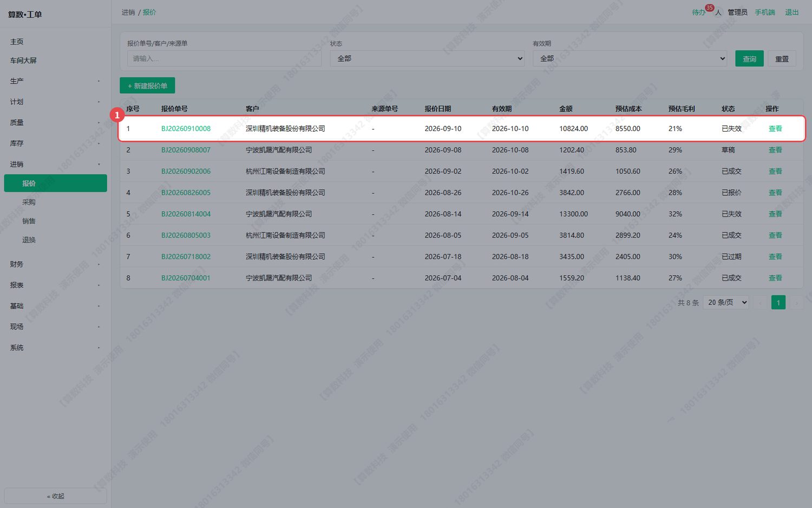
Task: Expand the 计划 sidebar menu
Action: 55,102
